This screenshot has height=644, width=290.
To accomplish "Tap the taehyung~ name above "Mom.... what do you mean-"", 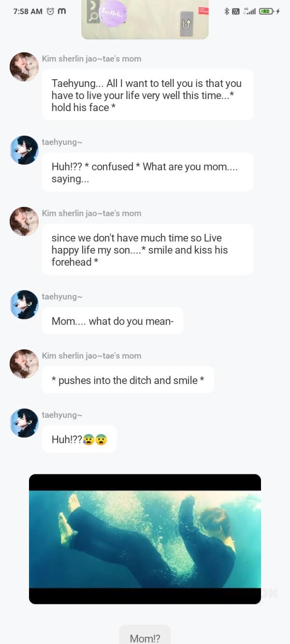I will [x=62, y=297].
